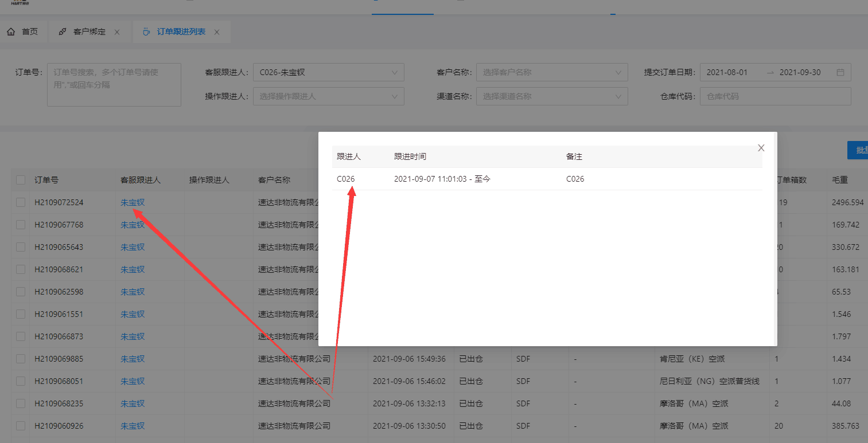Image resolution: width=868 pixels, height=443 pixels.
Task: Click the home icon in tab bar
Action: 11,32
